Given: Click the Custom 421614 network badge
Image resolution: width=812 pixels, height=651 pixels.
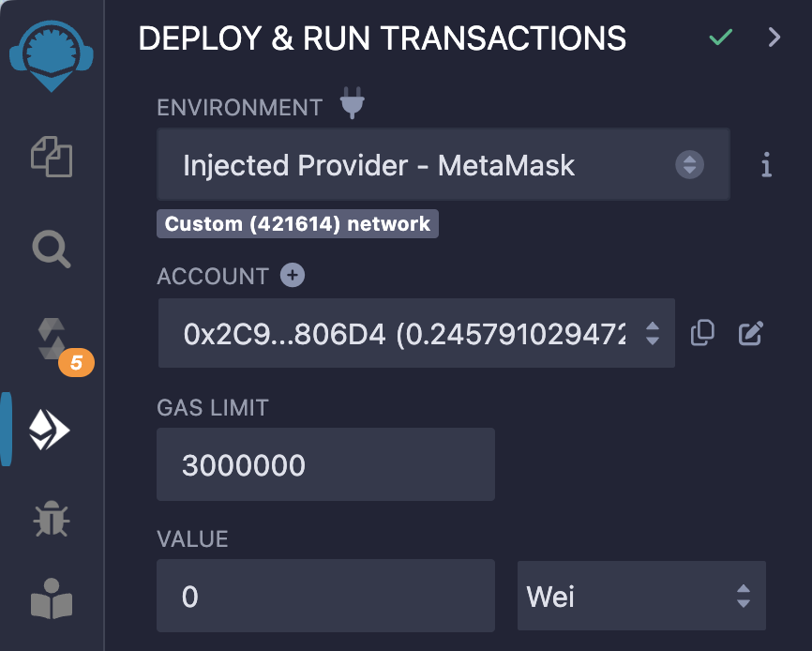Looking at the screenshot, I should (297, 223).
